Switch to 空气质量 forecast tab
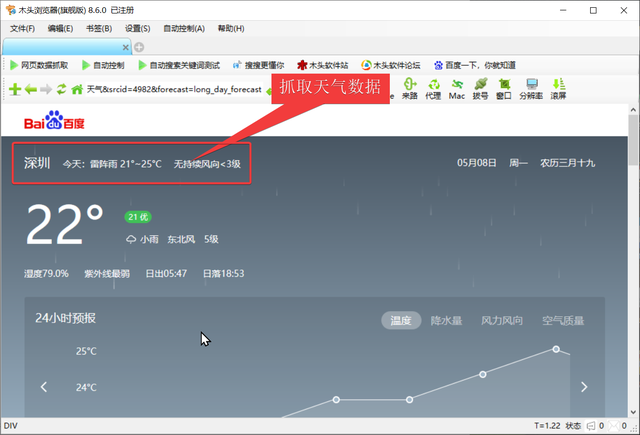640x435 pixels. (x=563, y=321)
